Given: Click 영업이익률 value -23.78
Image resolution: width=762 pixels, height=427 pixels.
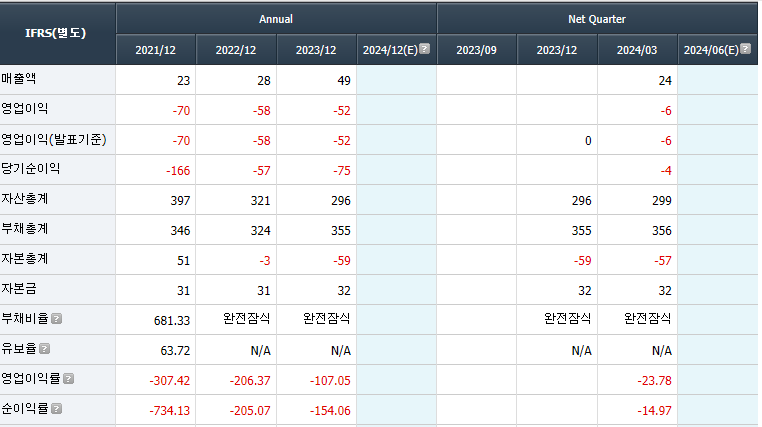Looking at the screenshot, I should pos(655,381).
